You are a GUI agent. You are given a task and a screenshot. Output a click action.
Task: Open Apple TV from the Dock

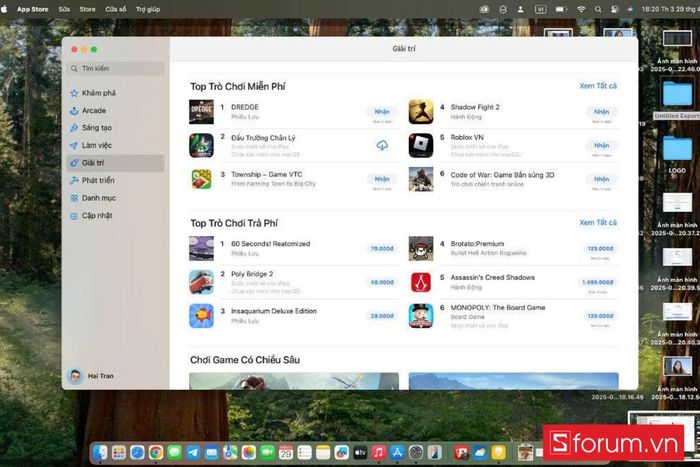click(360, 452)
